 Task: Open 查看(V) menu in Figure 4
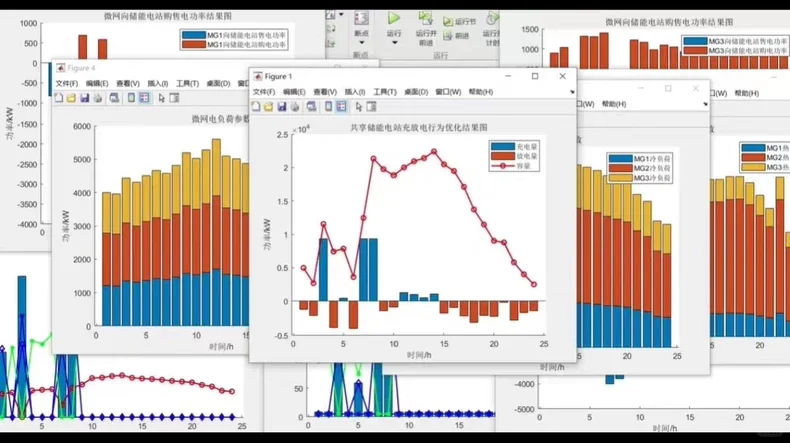click(x=127, y=83)
